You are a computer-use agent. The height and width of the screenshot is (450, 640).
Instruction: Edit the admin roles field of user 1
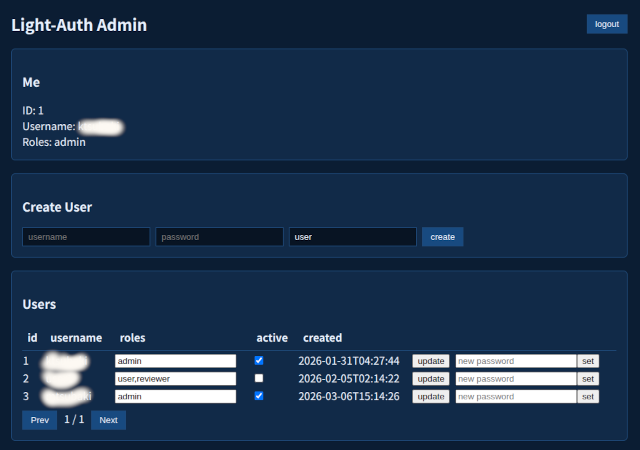click(x=175, y=361)
